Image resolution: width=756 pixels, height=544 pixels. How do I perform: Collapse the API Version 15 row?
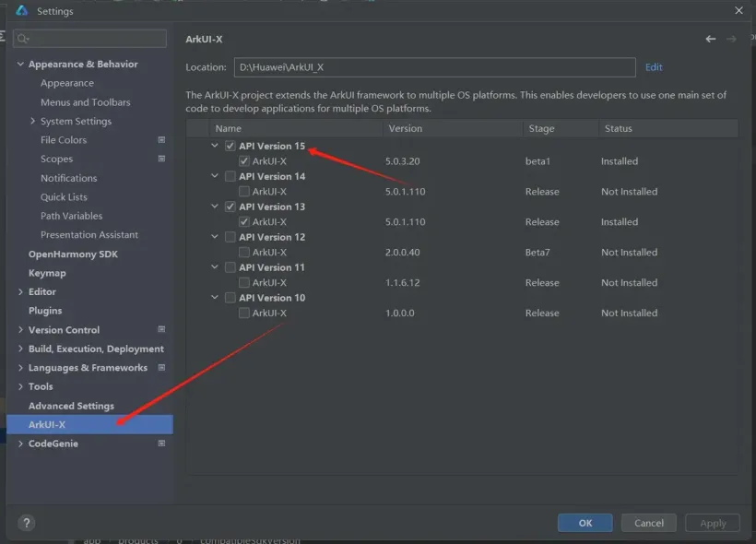click(x=215, y=145)
